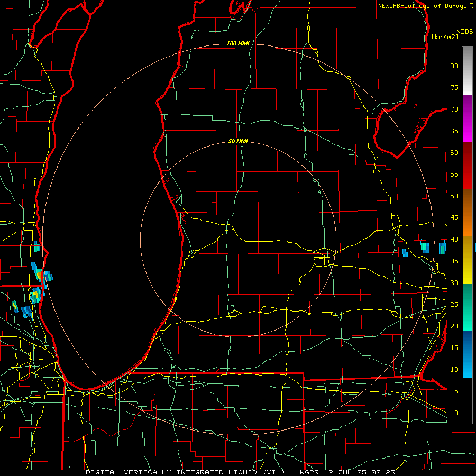This screenshot has width=476, height=476.
Task: Click the 30 value on the color scale
Action: pyautogui.click(x=454, y=282)
